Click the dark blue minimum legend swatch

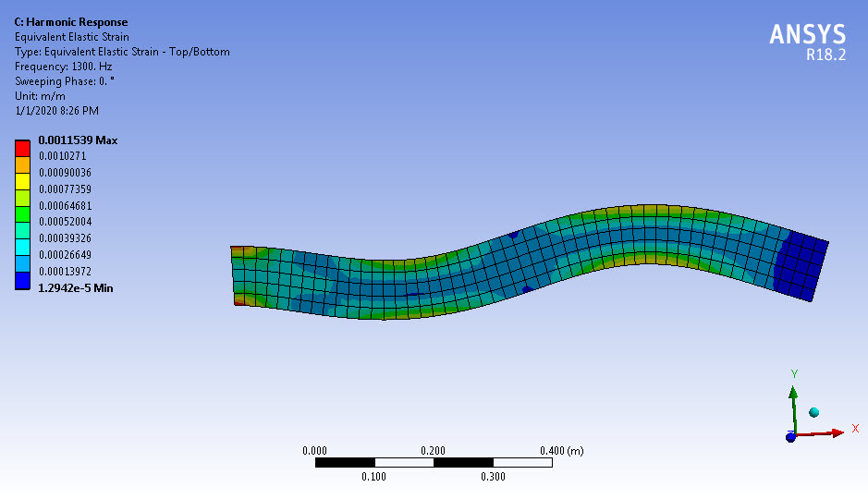click(22, 281)
